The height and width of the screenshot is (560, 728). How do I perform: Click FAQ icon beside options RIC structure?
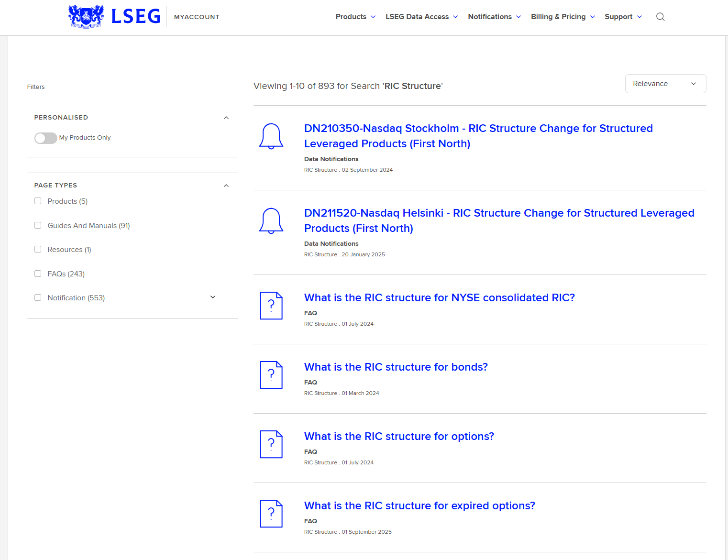pyautogui.click(x=271, y=444)
